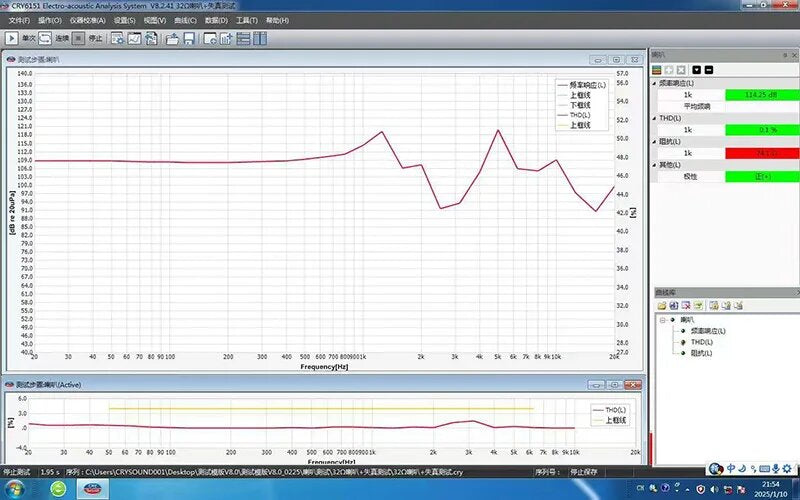Viewport: 800px width, 500px height.
Task: Click the open folder toolbar icon
Action: click(x=172, y=39)
